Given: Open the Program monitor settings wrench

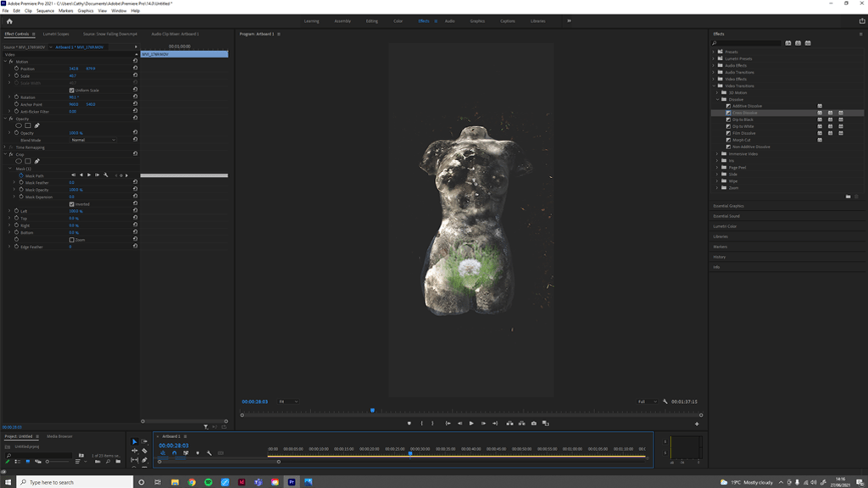Looking at the screenshot, I should [665, 402].
